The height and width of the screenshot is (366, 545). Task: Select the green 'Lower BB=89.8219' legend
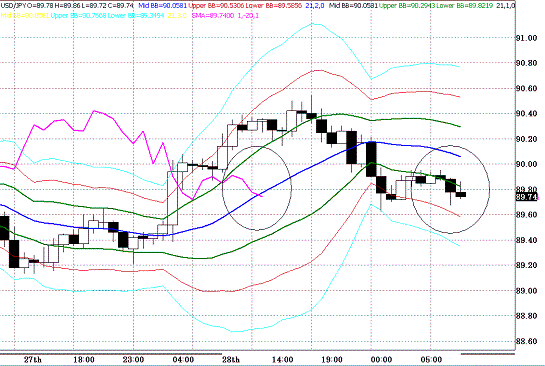pos(465,5)
